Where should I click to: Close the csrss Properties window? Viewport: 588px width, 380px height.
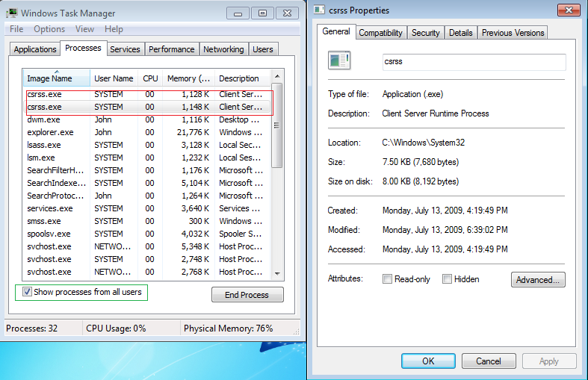[569, 10]
